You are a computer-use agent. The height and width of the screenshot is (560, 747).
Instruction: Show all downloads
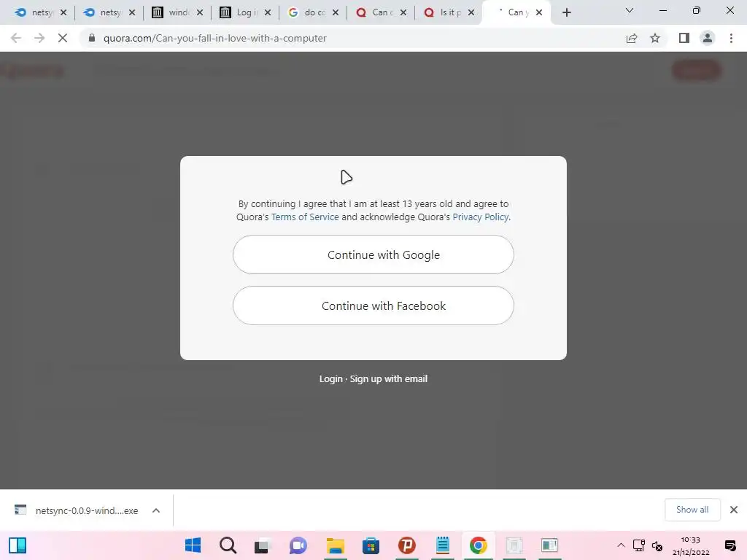(692, 510)
